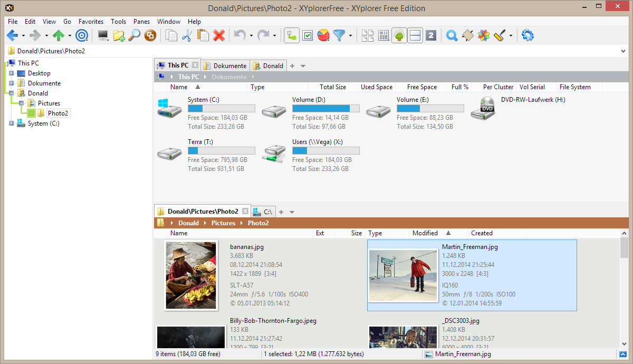The height and width of the screenshot is (364, 633).
Task: Click the red Delete X icon
Action: [x=219, y=35]
